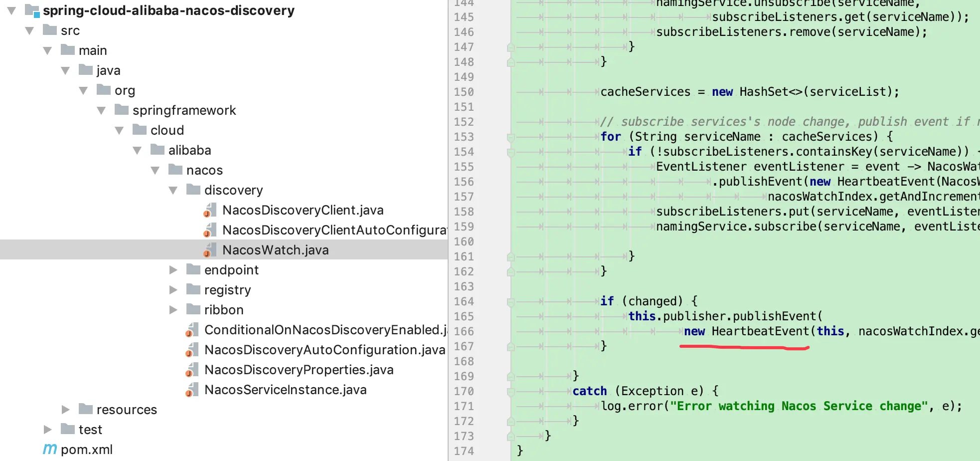The image size is (980, 461).
Task: Collapse the cloud package arrow
Action: 119,130
